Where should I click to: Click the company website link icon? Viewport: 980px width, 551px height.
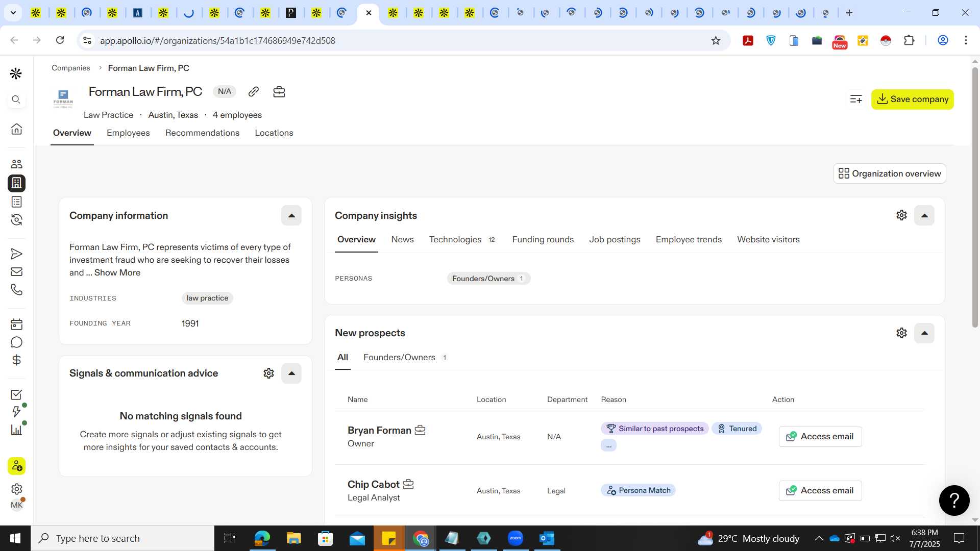click(x=253, y=91)
